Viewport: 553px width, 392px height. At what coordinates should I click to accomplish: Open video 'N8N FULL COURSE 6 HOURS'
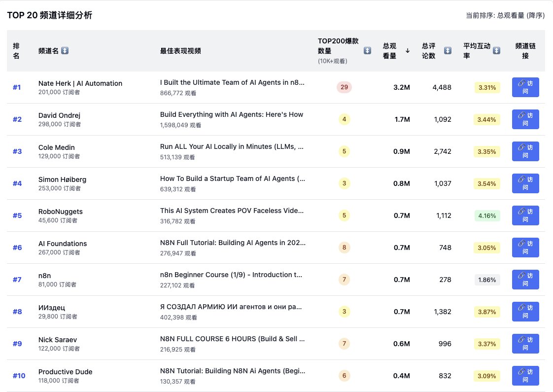pyautogui.click(x=233, y=339)
